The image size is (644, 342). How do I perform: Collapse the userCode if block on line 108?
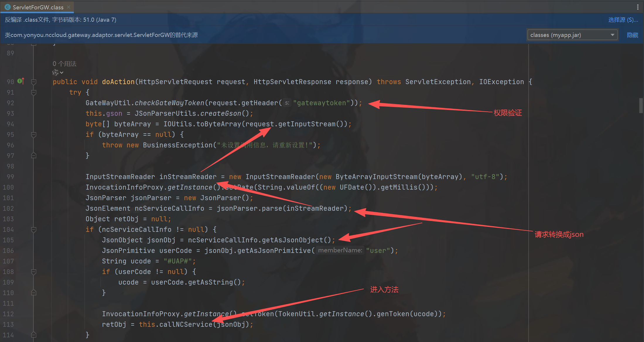click(x=34, y=272)
